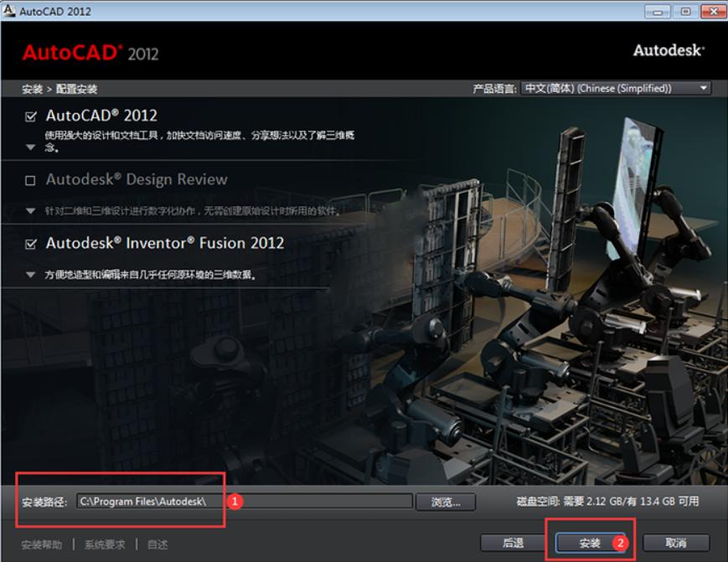
Task: Enable the Autodesk Design Review checkbox
Action: (30, 181)
